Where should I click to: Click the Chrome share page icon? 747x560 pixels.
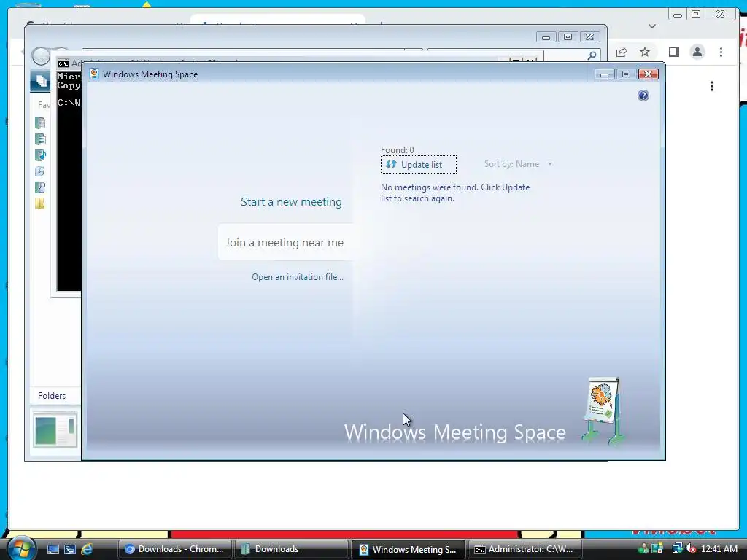coord(622,52)
